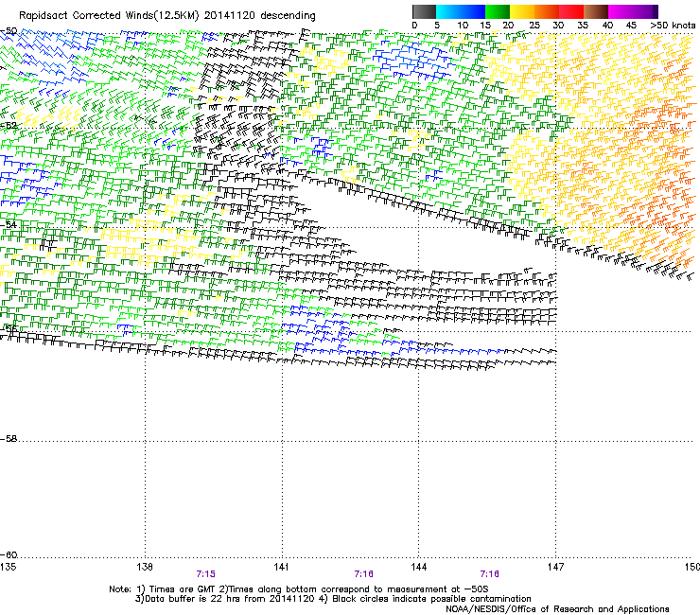Screen dimensions: 700x615
Task: Click the '>50 knots' legend label
Action: [x=673, y=26]
